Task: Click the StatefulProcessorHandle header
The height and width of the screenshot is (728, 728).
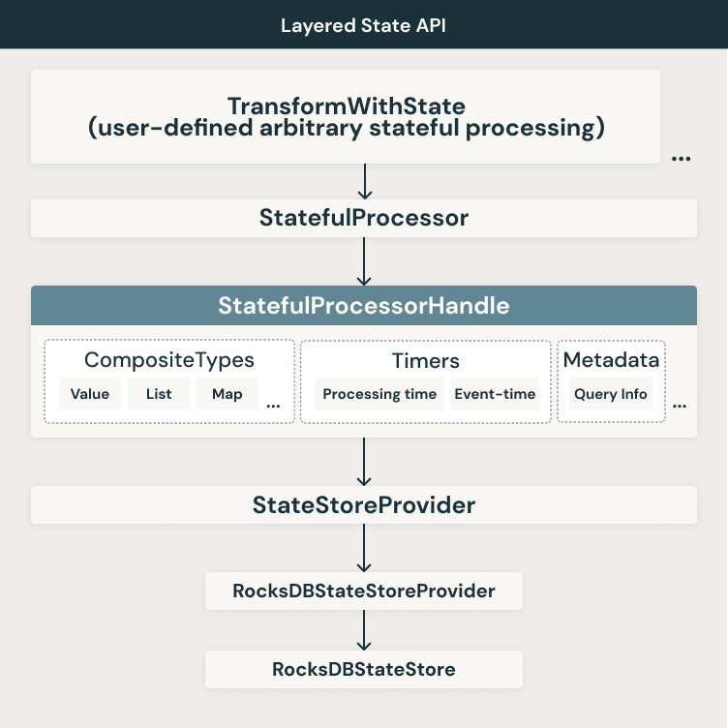Action: 363,306
